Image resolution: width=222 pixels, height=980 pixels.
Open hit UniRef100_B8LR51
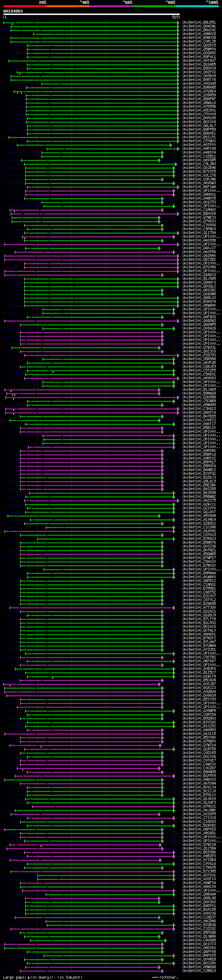click(x=199, y=23)
